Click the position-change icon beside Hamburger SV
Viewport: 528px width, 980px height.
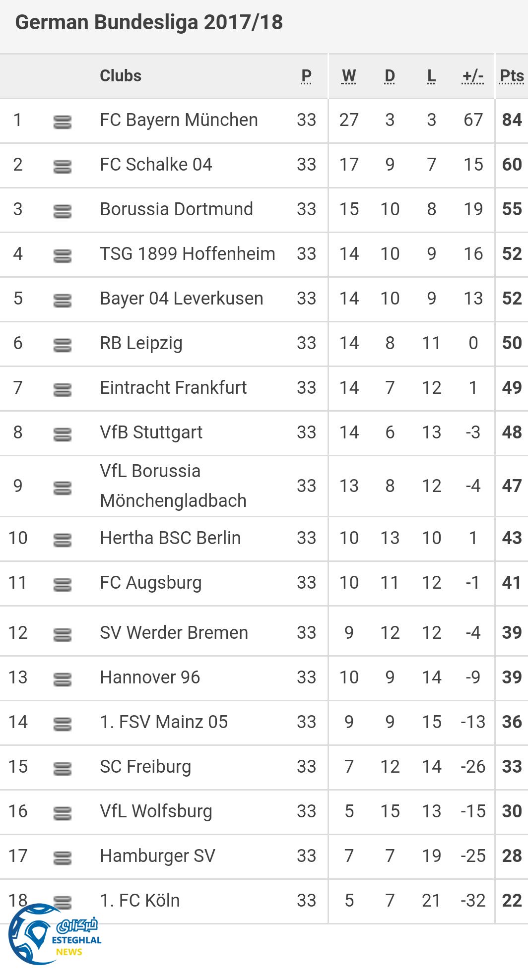63,858
